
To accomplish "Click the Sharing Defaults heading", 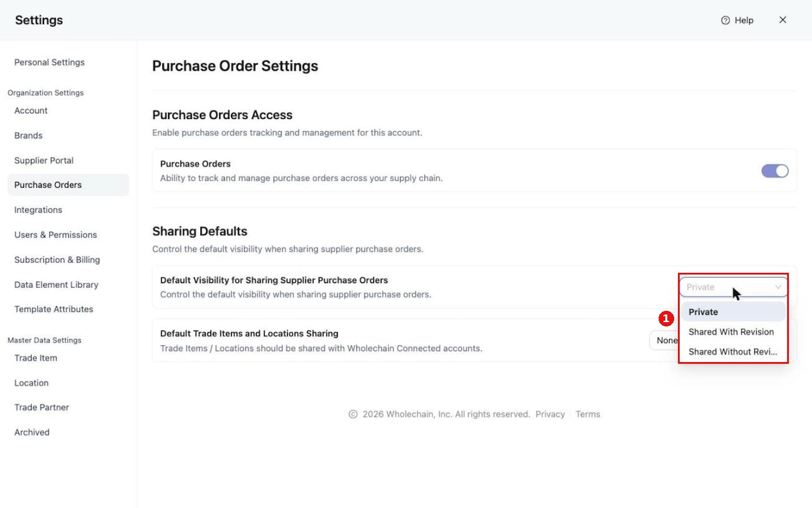I will pyautogui.click(x=200, y=231).
